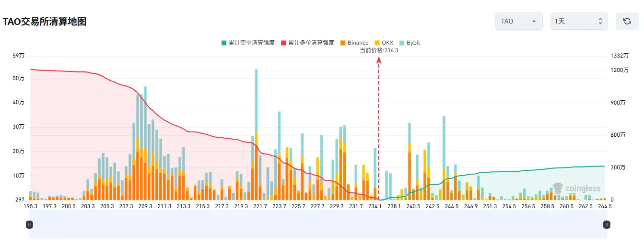Click the left zoom slider handle
Screen dimensions: 644x249
pyautogui.click(x=29, y=224)
